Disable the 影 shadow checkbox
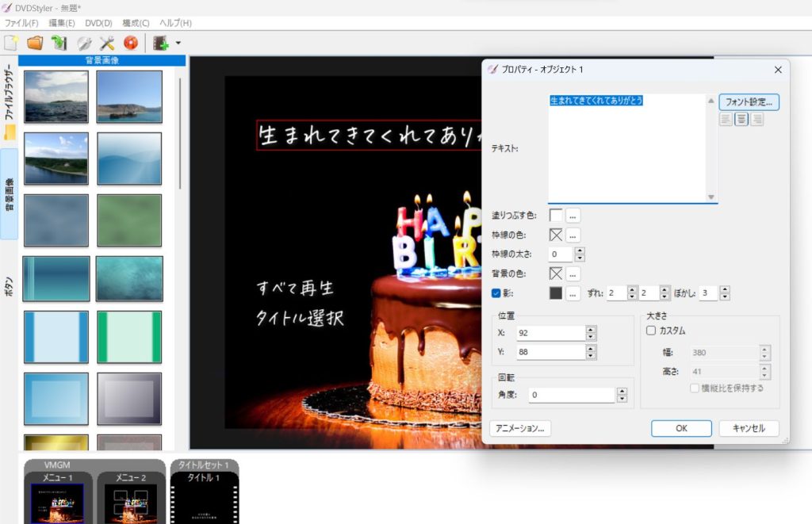 point(496,293)
